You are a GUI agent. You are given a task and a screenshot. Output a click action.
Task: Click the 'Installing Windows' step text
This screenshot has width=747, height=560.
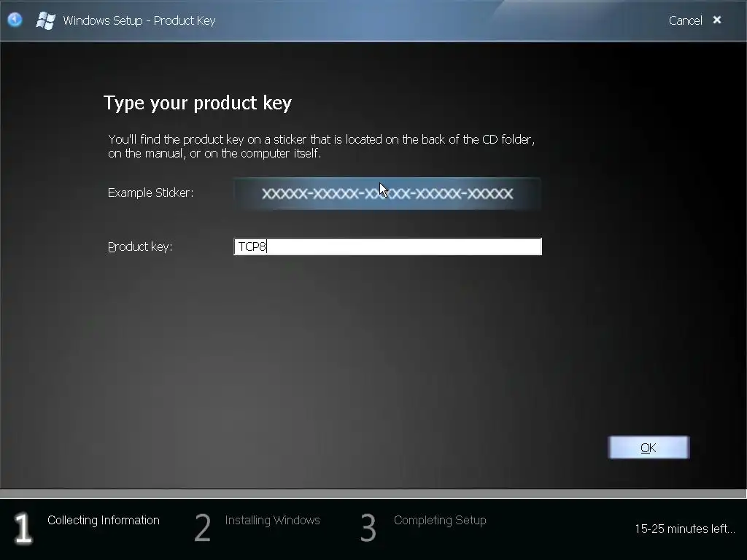coord(273,520)
